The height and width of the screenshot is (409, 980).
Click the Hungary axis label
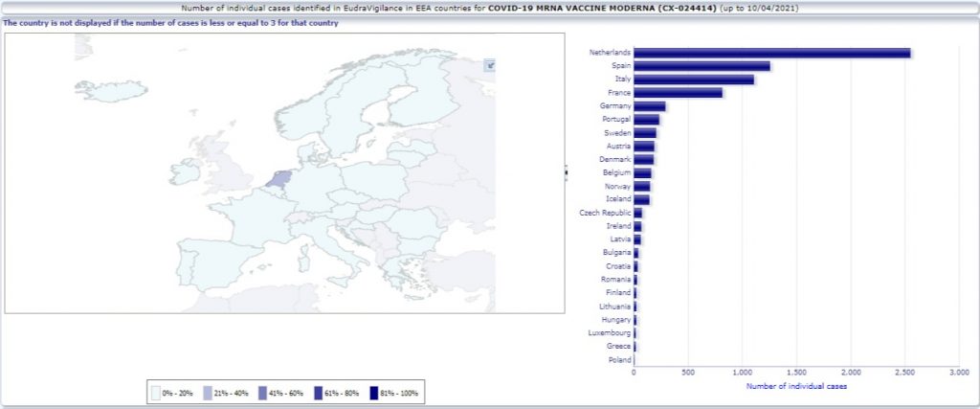616,320
